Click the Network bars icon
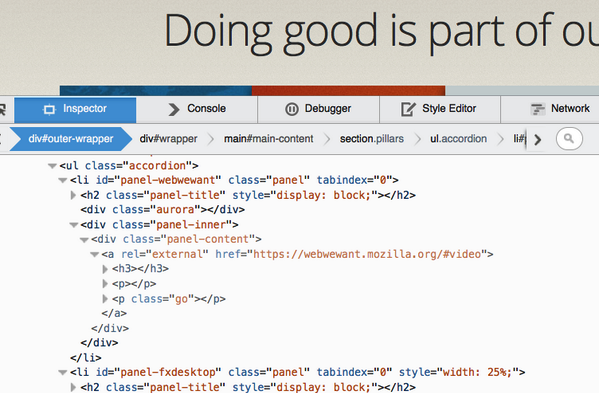Viewport: 599px width, 393px height. (x=538, y=110)
